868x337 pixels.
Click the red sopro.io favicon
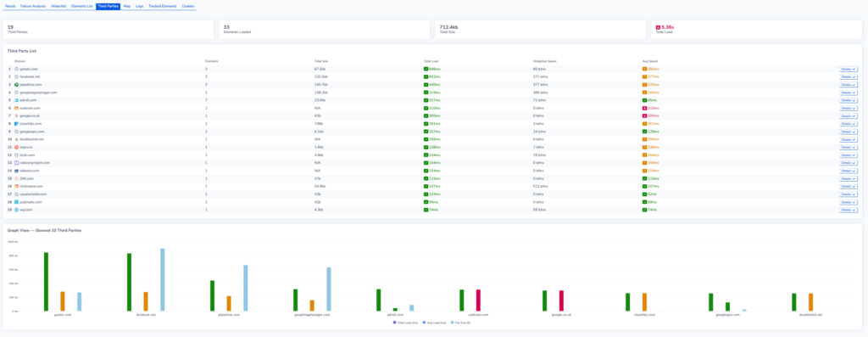17,148
